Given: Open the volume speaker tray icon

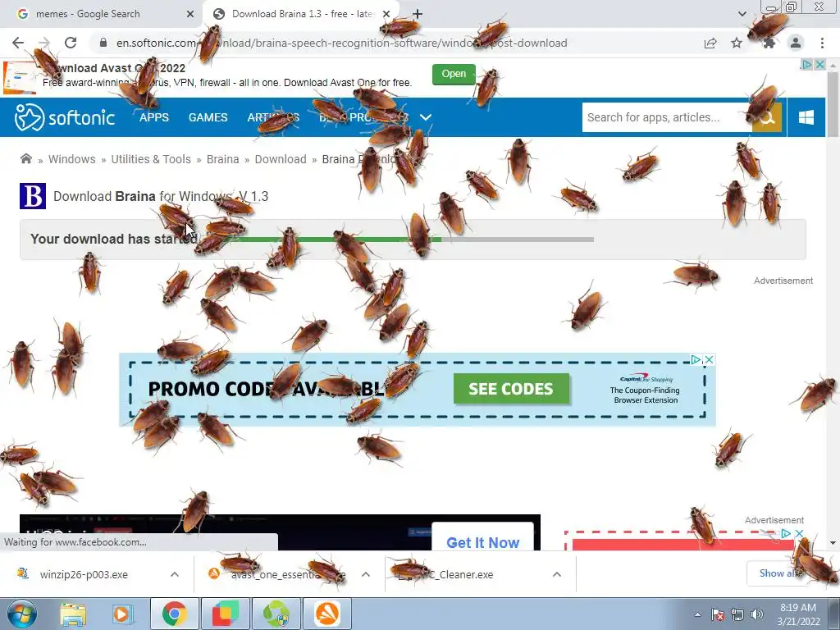Looking at the screenshot, I should click(x=756, y=614).
